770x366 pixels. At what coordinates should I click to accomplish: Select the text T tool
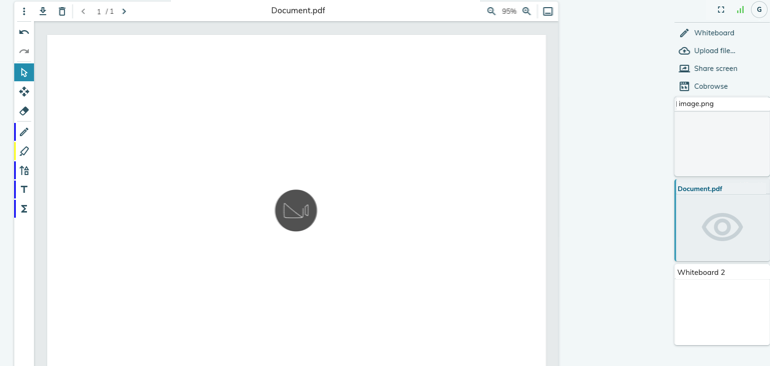pyautogui.click(x=24, y=190)
